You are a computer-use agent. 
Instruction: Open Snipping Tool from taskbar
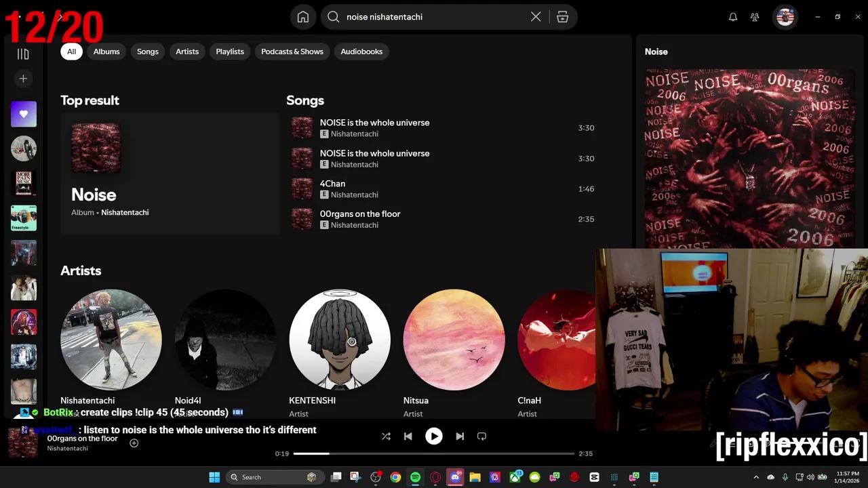click(x=355, y=477)
